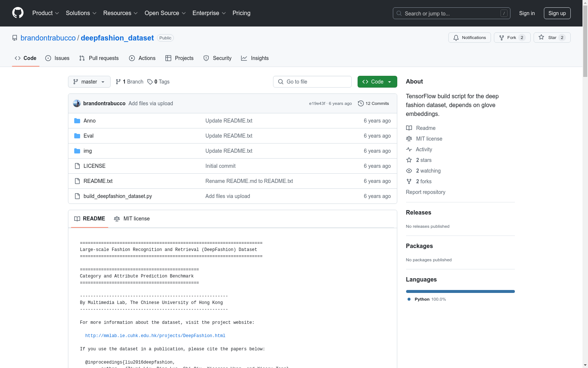Expand the Enterprise menu

point(209,13)
